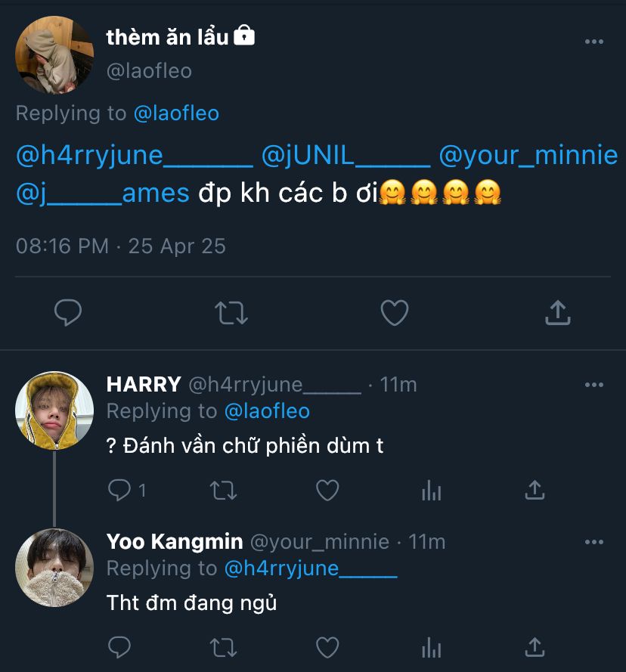This screenshot has height=672, width=626.
Task: Open Yoo Kangmin's profile avatar
Action: point(54,568)
